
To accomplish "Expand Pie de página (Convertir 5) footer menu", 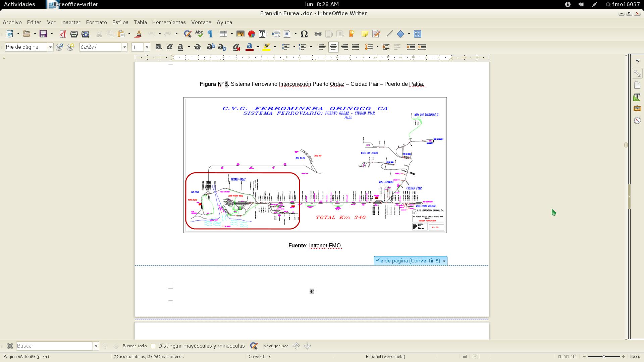I will pos(444,261).
